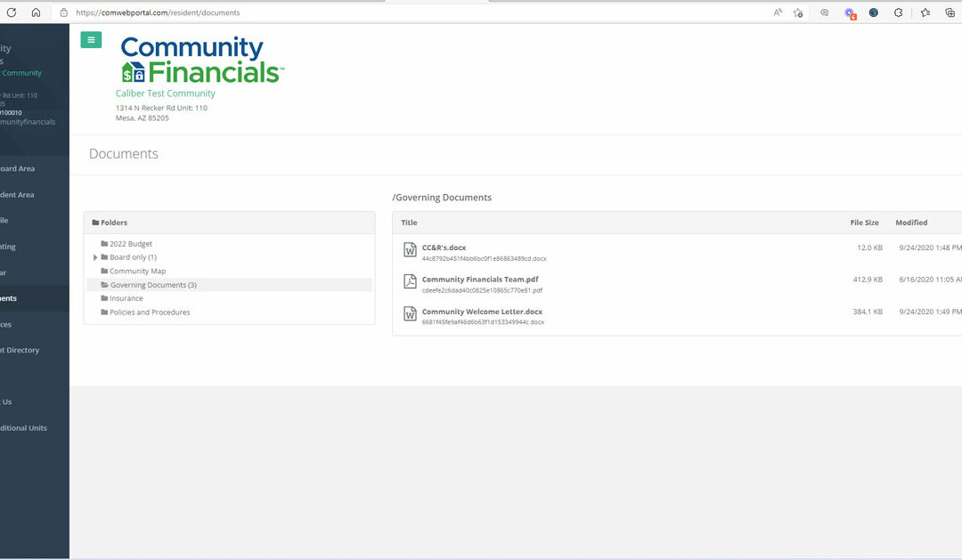The image size is (962, 560).
Task: Refresh the page with browser reload icon
Action: point(12,12)
